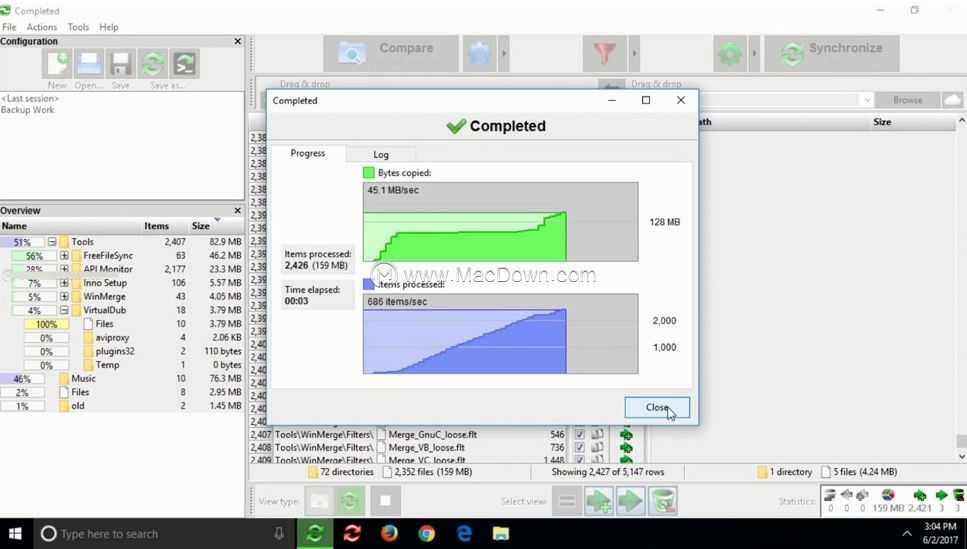Toggle checkbox for Merge_VB_loose.flt row
Image resolution: width=967 pixels, height=549 pixels.
pyautogui.click(x=579, y=448)
